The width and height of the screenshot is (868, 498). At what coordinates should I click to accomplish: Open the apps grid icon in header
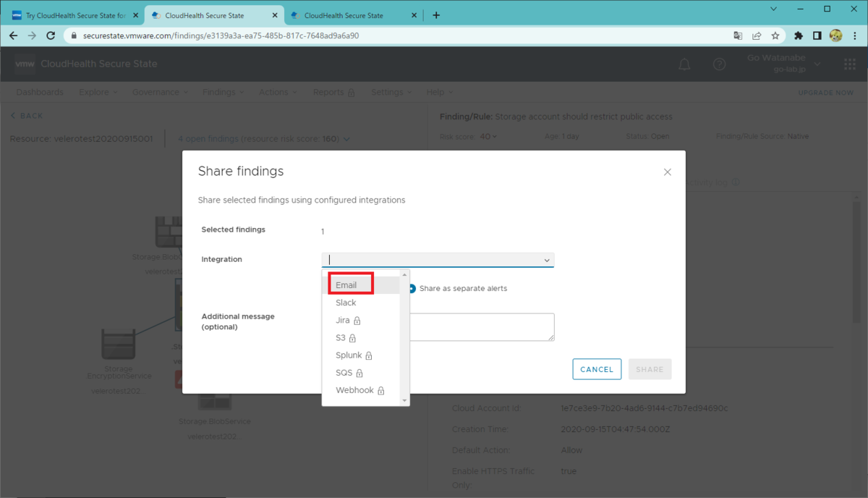coord(850,64)
